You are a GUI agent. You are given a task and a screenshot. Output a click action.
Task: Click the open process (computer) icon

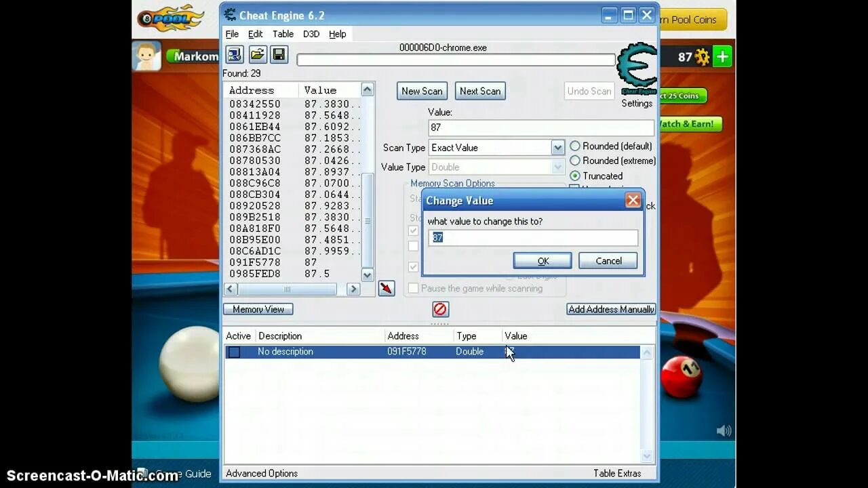[x=235, y=54]
